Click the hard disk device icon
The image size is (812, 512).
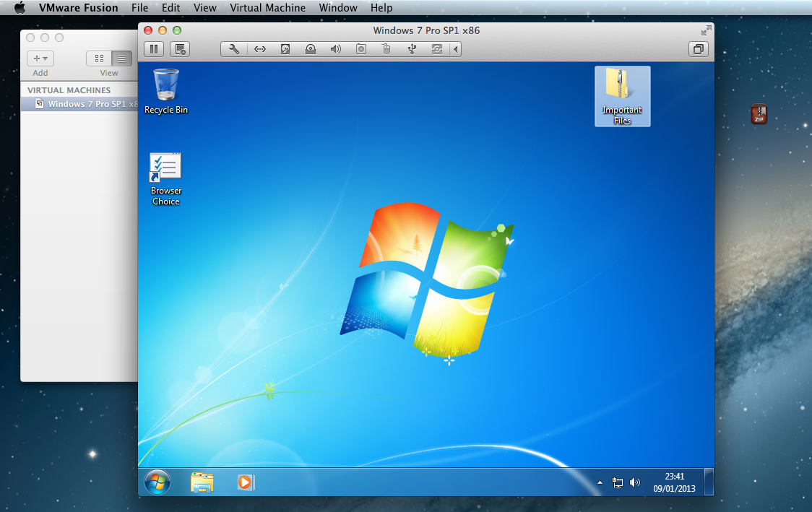coord(285,49)
